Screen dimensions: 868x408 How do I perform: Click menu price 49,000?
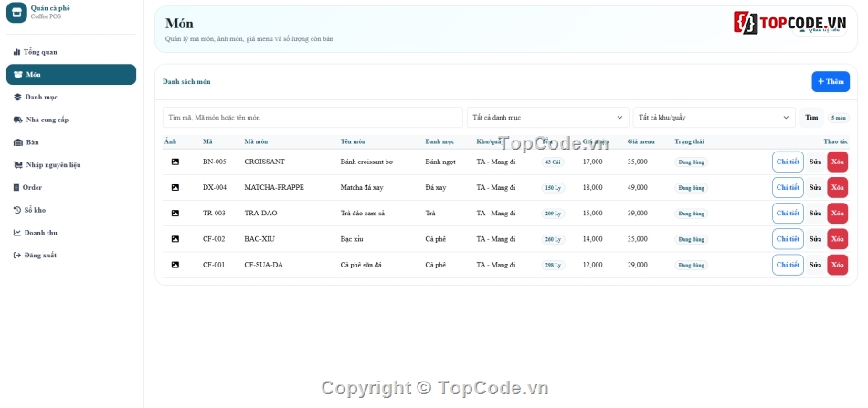[x=637, y=187]
